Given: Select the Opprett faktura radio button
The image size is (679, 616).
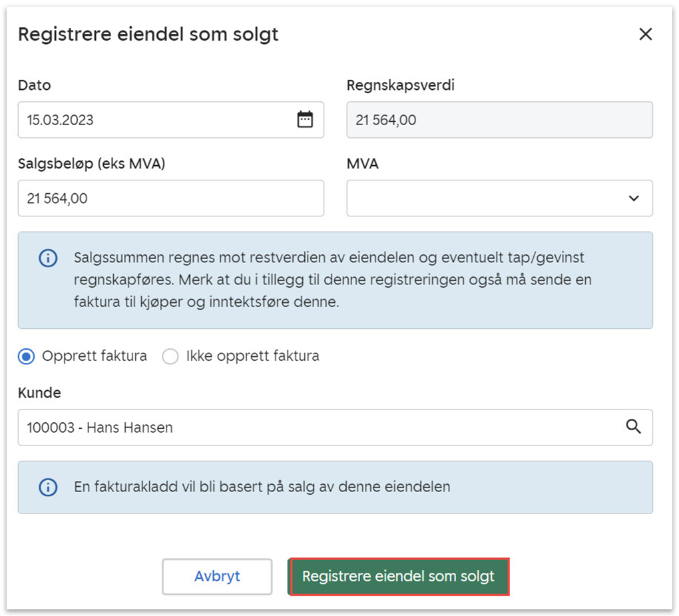Looking at the screenshot, I should click(27, 356).
